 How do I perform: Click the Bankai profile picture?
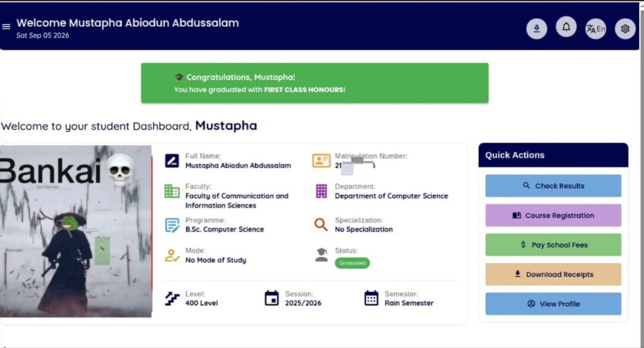pos(76,231)
